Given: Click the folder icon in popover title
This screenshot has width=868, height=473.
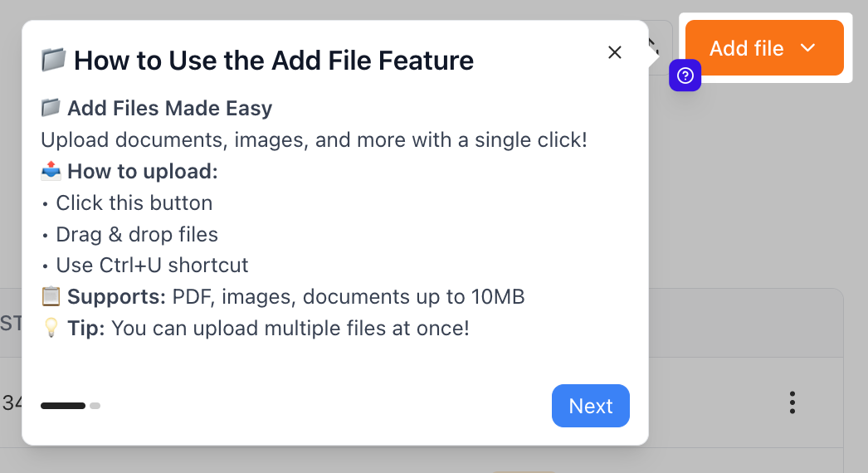Looking at the screenshot, I should tap(53, 60).
